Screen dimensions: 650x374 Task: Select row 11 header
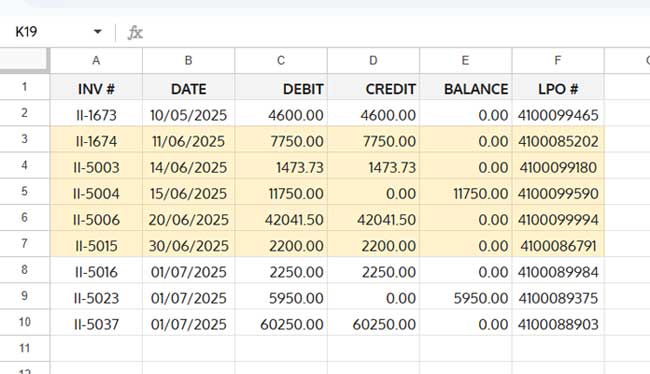24,348
